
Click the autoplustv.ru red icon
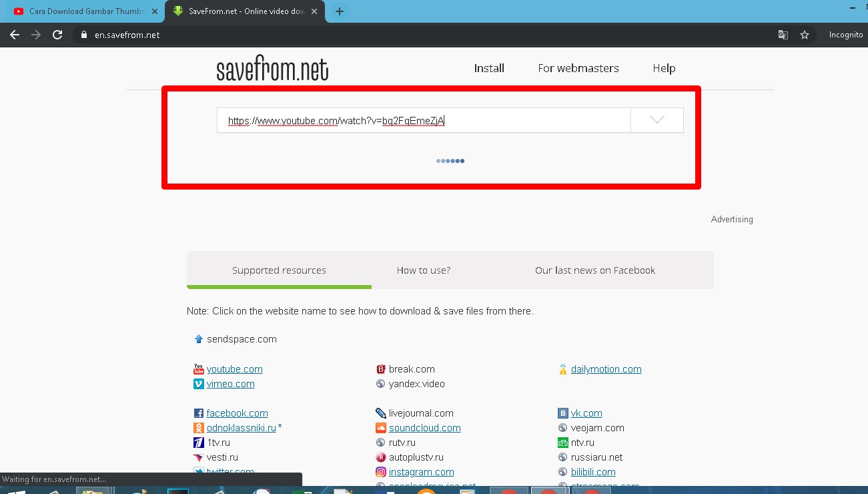[x=381, y=457]
